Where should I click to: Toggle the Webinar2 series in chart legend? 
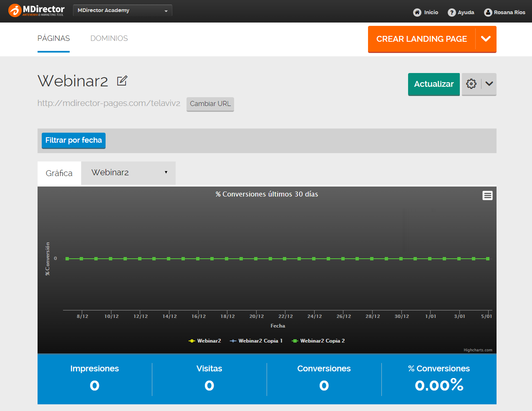click(205, 341)
